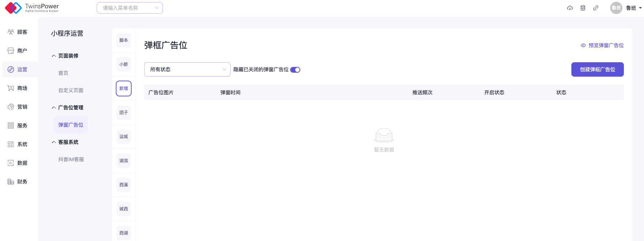This screenshot has width=644, height=241.
Task: Click the cloud download icon in header
Action: 570,8
